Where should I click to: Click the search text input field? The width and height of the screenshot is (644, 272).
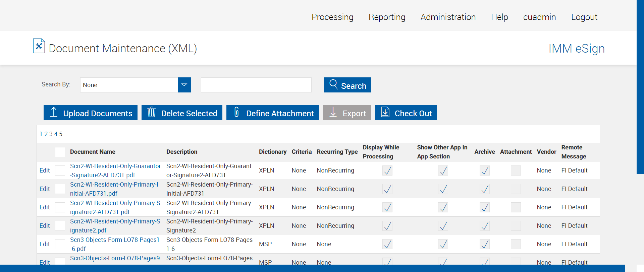pos(256,85)
